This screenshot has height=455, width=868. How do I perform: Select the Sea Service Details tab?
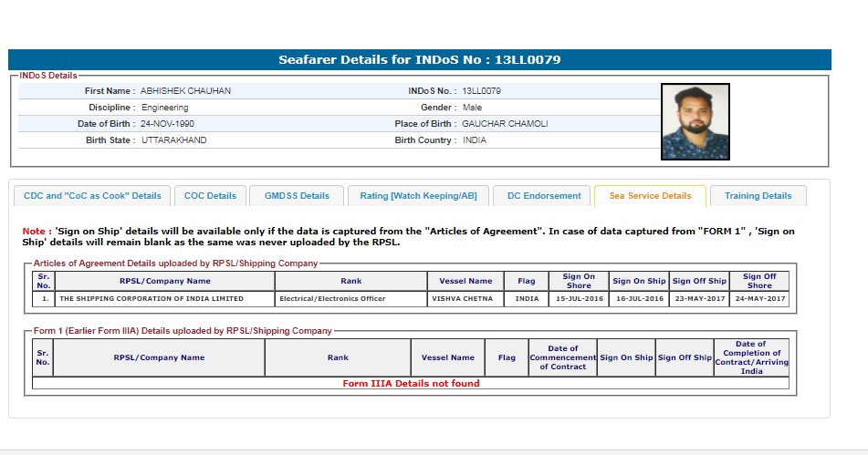tap(650, 196)
